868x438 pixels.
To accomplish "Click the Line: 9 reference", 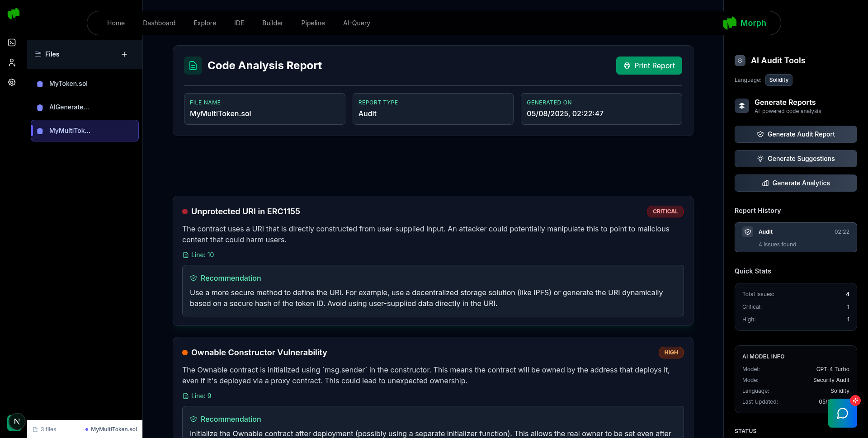I will (x=197, y=396).
